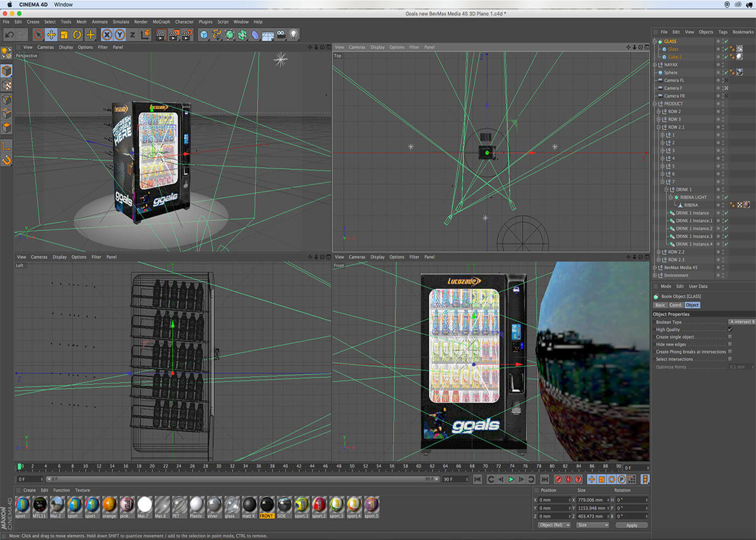Add a Light object from toolbar
Viewport: 756px width, 540px height.
(x=294, y=35)
